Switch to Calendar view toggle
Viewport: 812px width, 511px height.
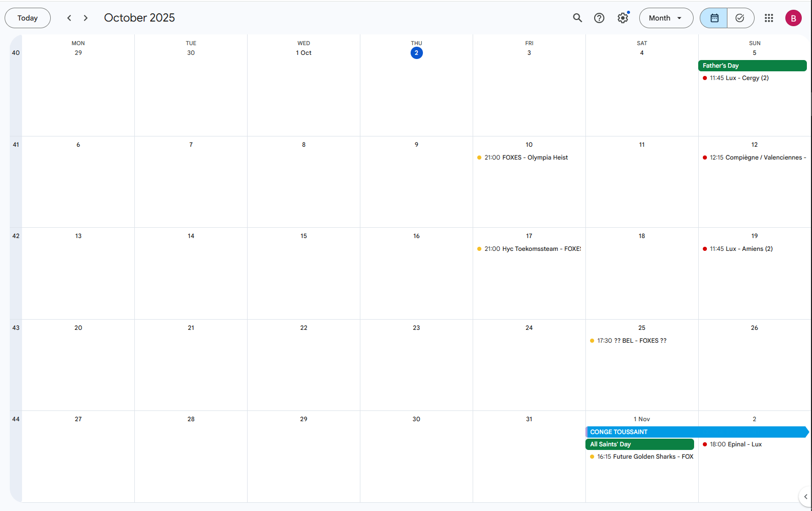(714, 18)
